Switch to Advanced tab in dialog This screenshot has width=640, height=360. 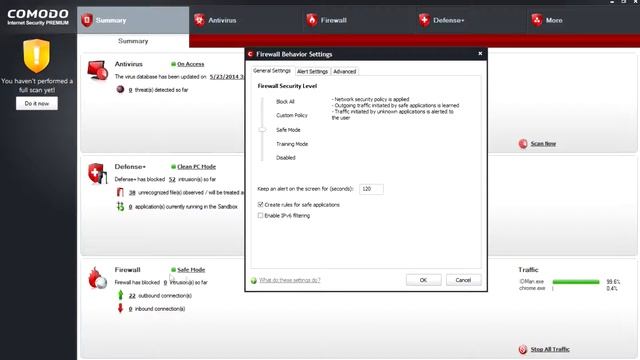point(344,71)
